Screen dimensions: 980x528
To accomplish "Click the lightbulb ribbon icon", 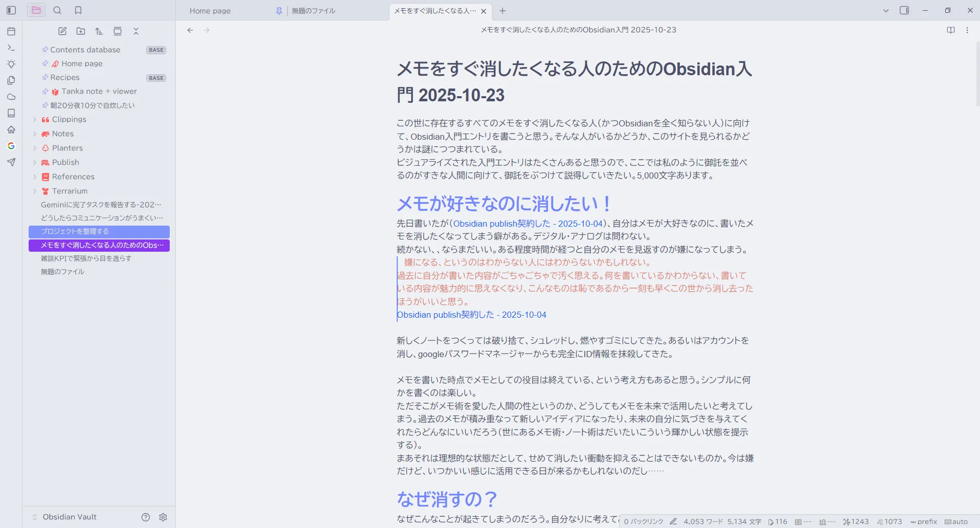I will [x=11, y=64].
